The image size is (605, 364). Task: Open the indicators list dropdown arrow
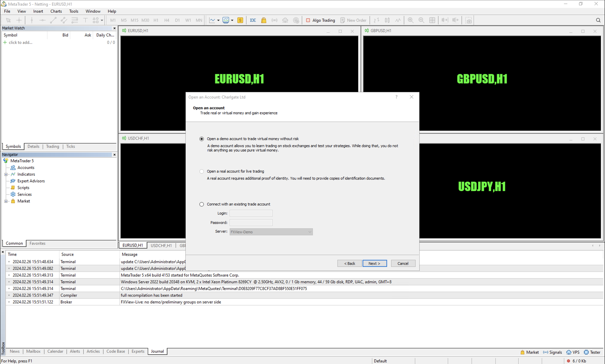point(232,20)
